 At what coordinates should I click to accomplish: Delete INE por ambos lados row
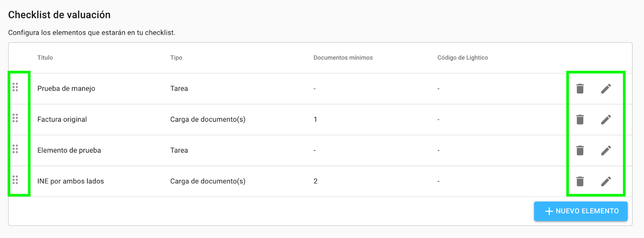coord(580,182)
